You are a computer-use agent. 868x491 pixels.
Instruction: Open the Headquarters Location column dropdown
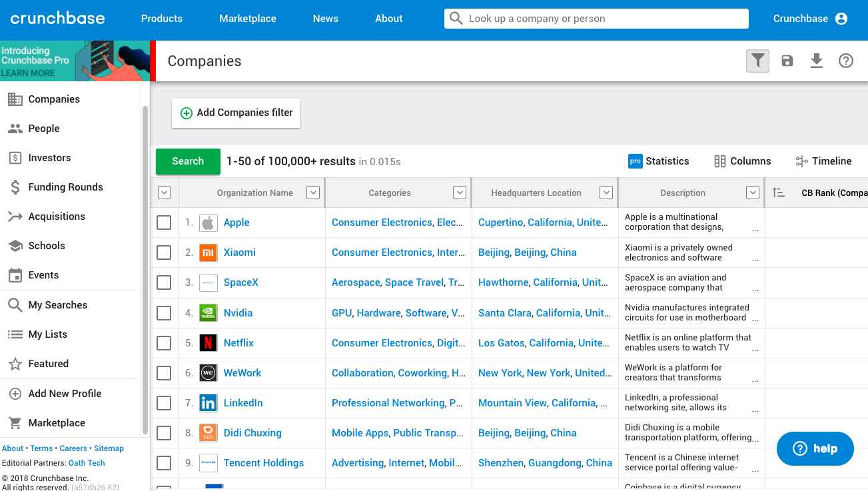(x=606, y=193)
